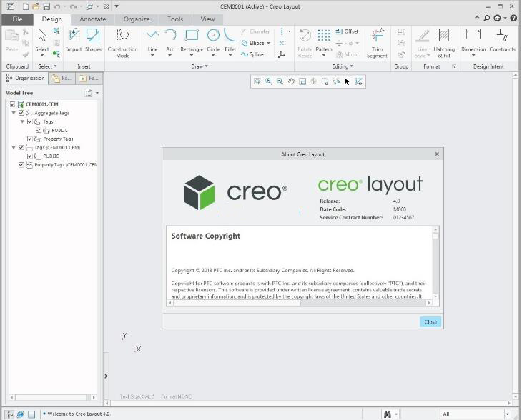Open the Hatching & Fill tool
Viewport: 522px width, 420px height.
(444, 44)
